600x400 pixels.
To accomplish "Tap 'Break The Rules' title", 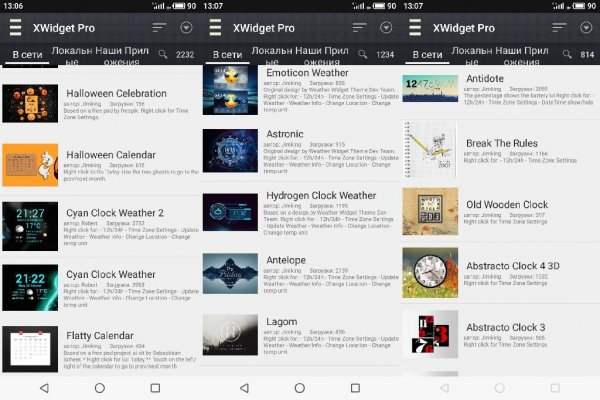I will tap(502, 143).
